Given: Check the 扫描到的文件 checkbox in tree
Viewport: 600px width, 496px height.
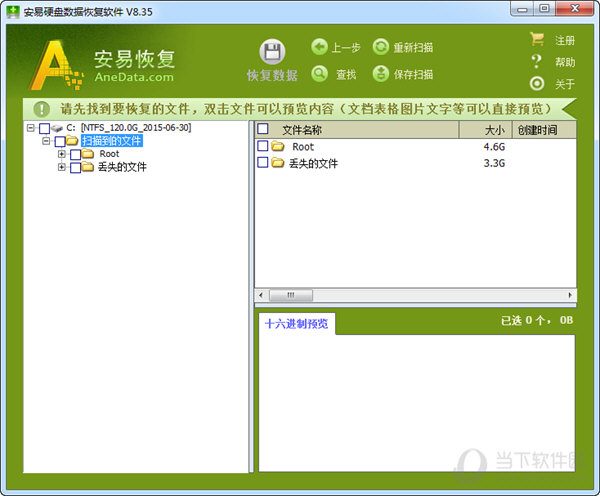Looking at the screenshot, I should click(x=60, y=141).
